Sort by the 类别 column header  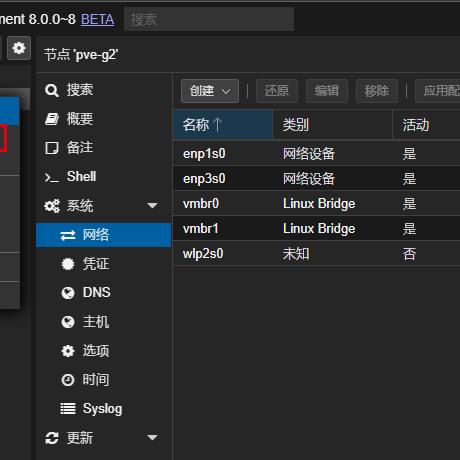pyautogui.click(x=333, y=124)
